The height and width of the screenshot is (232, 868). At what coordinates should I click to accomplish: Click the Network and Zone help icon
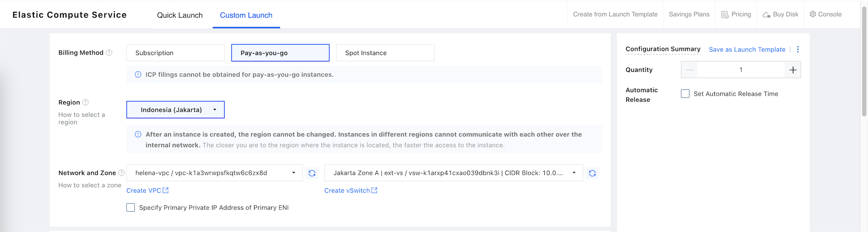click(121, 173)
